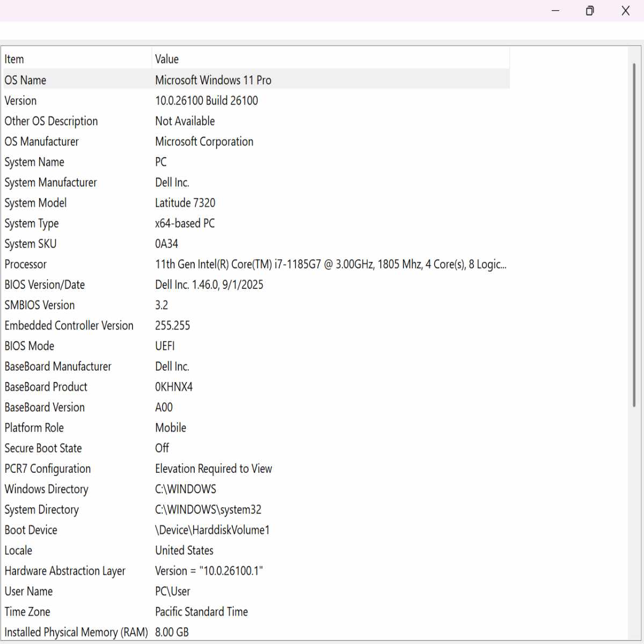Viewport: 644px width, 644px height.
Task: Select the BIOS Version/Date row label
Action: 45,284
